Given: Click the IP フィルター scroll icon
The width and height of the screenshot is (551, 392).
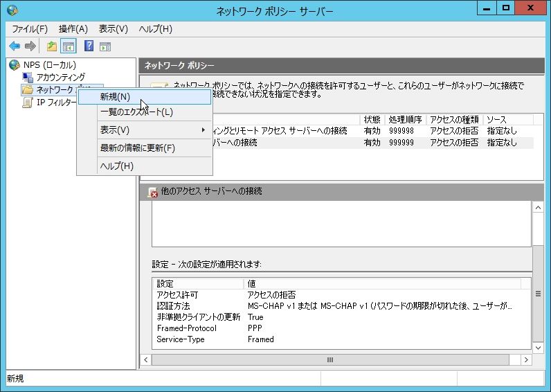Looking at the screenshot, I should click(28, 103).
